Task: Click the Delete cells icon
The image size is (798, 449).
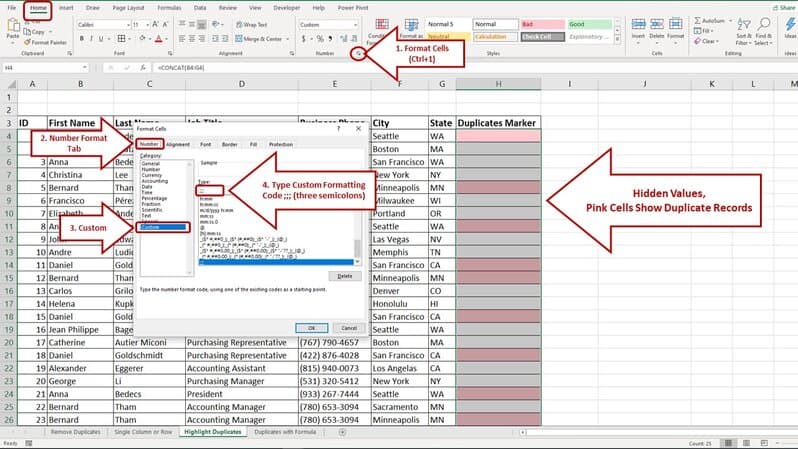Action: (x=657, y=24)
